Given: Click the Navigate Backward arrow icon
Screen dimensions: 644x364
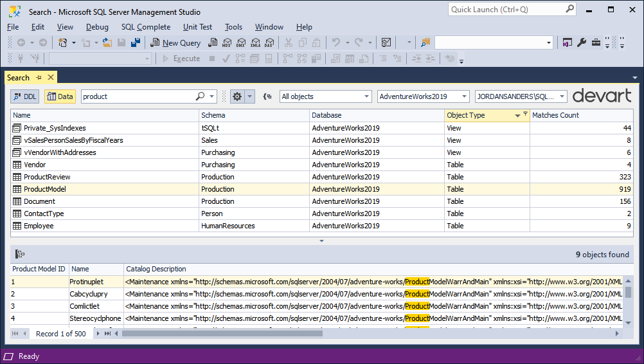Looking at the screenshot, I should pos(21,42).
